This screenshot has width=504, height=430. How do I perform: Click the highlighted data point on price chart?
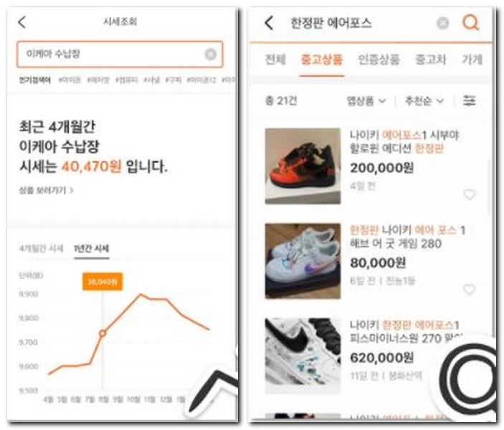coord(103,333)
